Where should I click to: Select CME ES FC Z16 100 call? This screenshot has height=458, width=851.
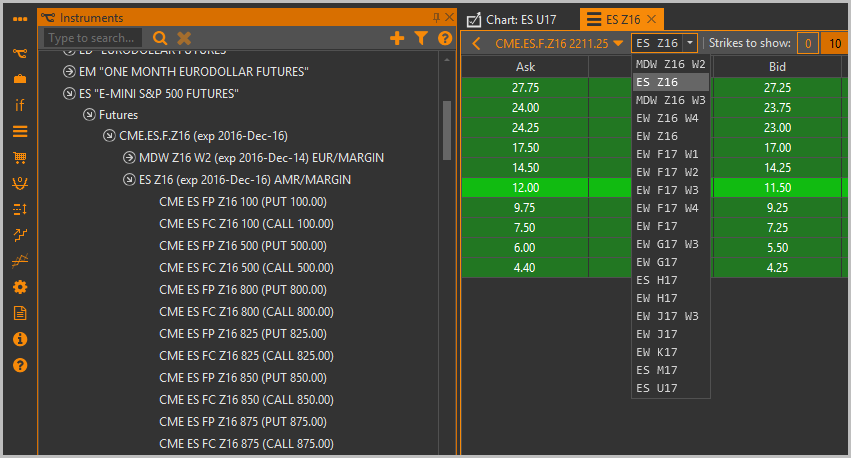point(246,224)
